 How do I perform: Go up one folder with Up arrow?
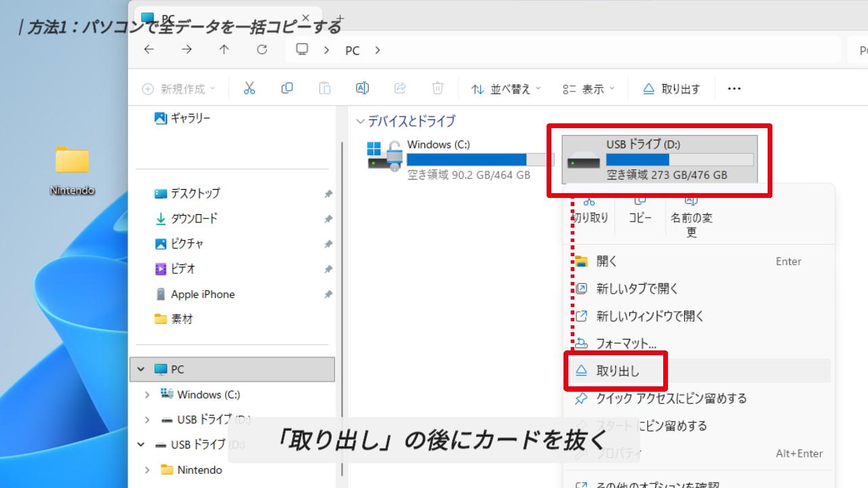tap(224, 49)
